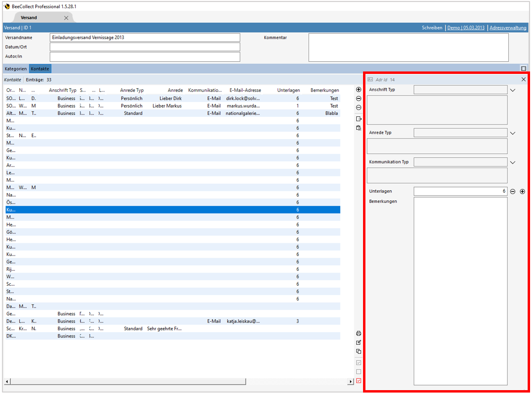Click into the Datum/Ort input field

point(145,47)
